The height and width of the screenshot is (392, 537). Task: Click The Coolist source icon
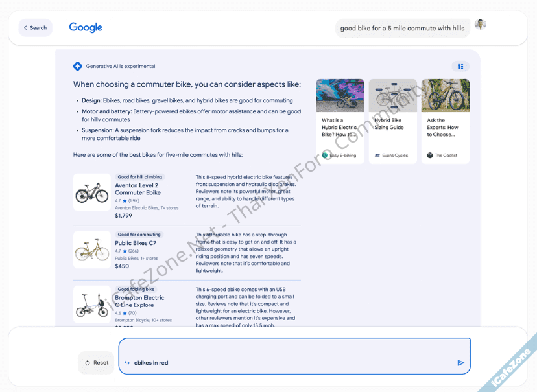coord(430,156)
